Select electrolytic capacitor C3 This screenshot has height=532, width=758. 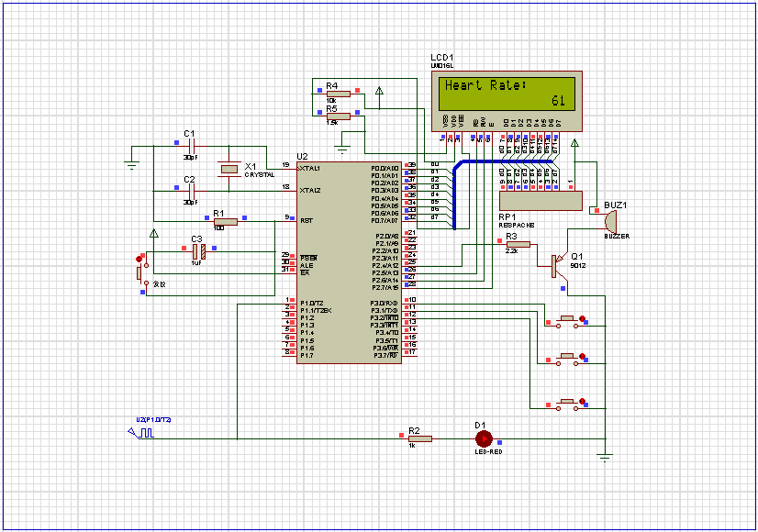coord(199,251)
